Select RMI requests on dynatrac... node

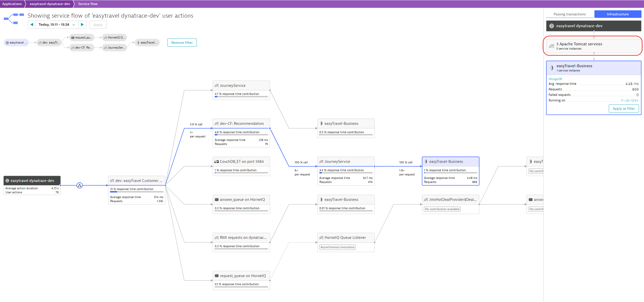tap(241, 242)
